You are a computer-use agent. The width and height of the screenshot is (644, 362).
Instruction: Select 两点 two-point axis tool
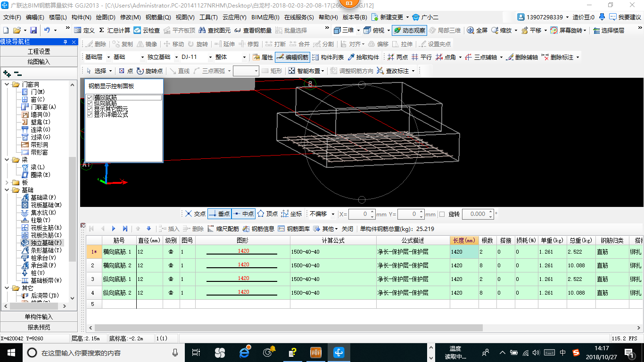(x=397, y=57)
